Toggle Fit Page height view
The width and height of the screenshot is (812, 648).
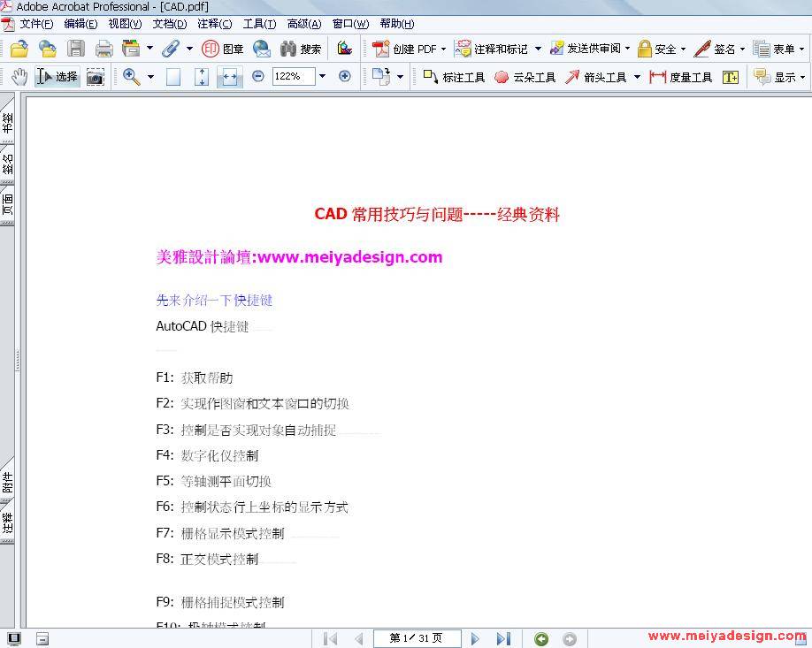click(x=202, y=77)
